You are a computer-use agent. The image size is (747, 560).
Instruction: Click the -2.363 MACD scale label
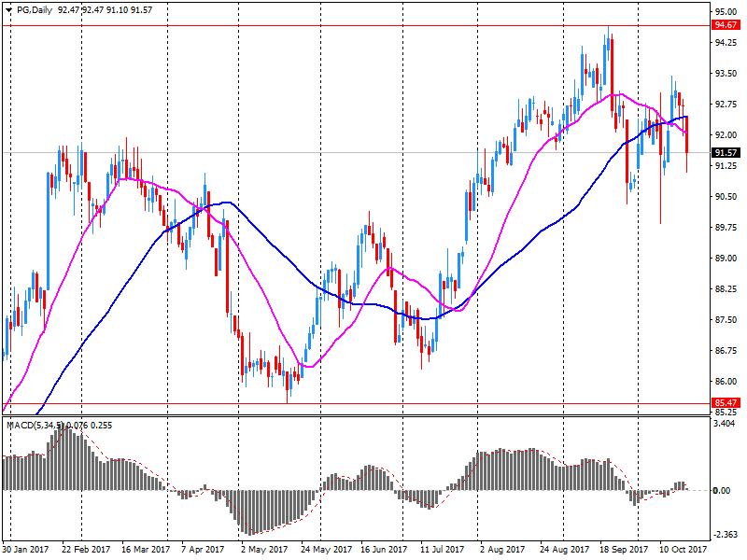pos(725,534)
